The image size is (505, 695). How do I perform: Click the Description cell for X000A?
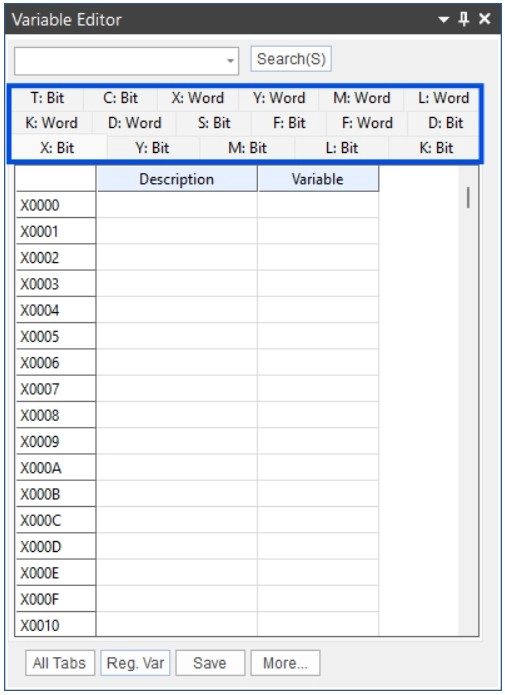point(176,468)
